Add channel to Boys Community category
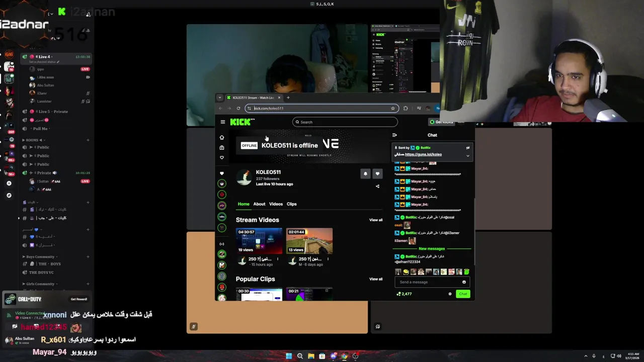The image size is (644, 362). click(88, 257)
